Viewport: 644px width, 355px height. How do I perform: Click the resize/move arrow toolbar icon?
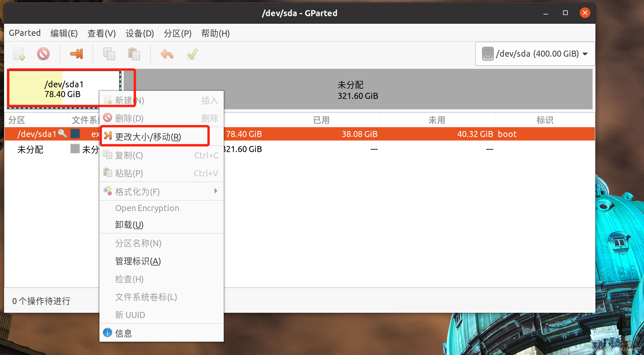pyautogui.click(x=76, y=54)
